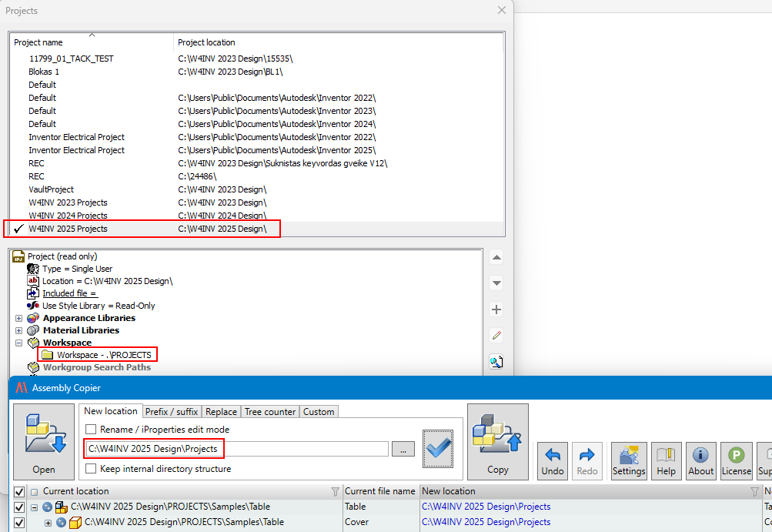Click the Copy assembly button
The image size is (772, 532).
(498, 442)
